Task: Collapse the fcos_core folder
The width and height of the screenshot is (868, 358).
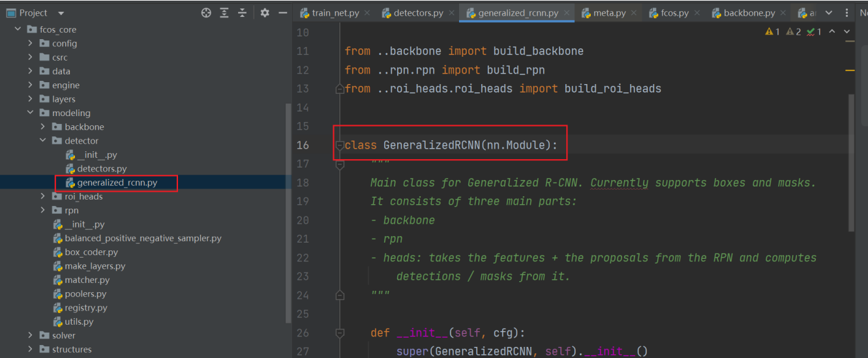Action: tap(18, 29)
